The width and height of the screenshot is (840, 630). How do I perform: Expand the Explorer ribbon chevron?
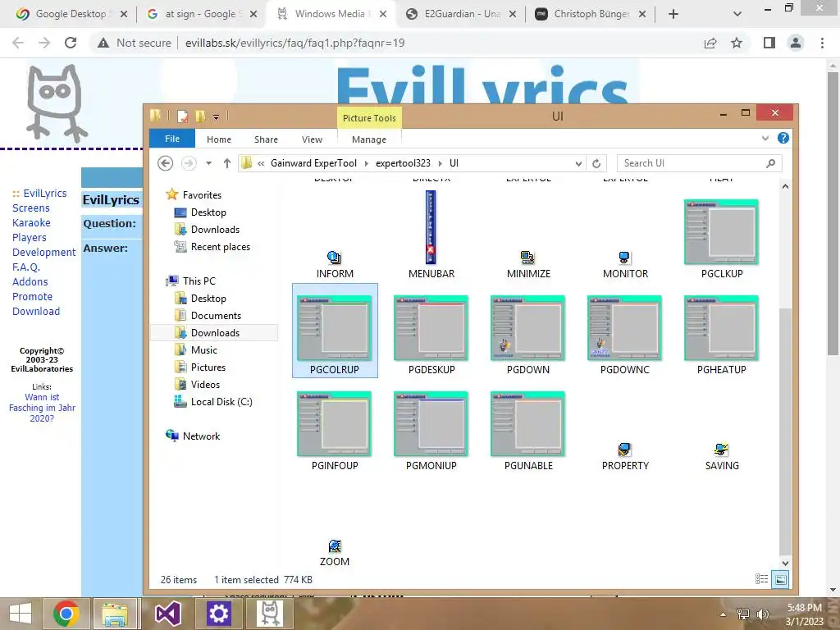765,138
